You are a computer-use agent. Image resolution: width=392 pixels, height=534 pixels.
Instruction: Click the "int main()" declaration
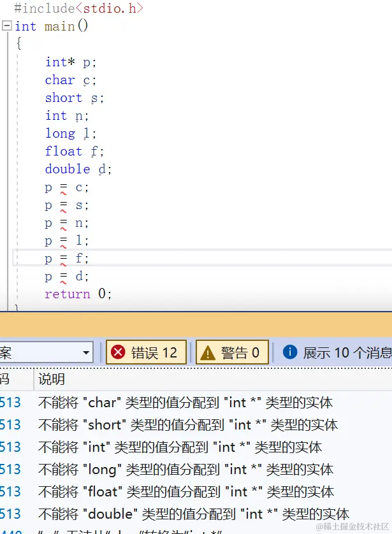tap(51, 26)
